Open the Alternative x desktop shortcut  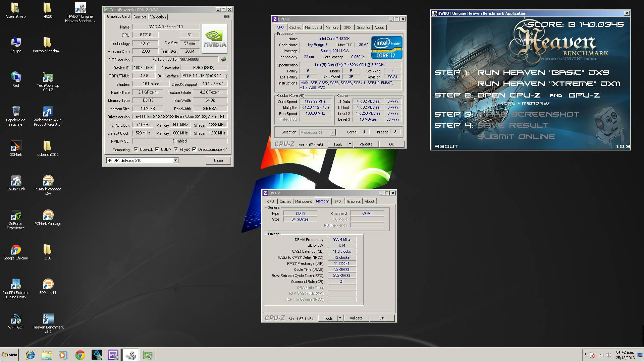click(x=15, y=10)
